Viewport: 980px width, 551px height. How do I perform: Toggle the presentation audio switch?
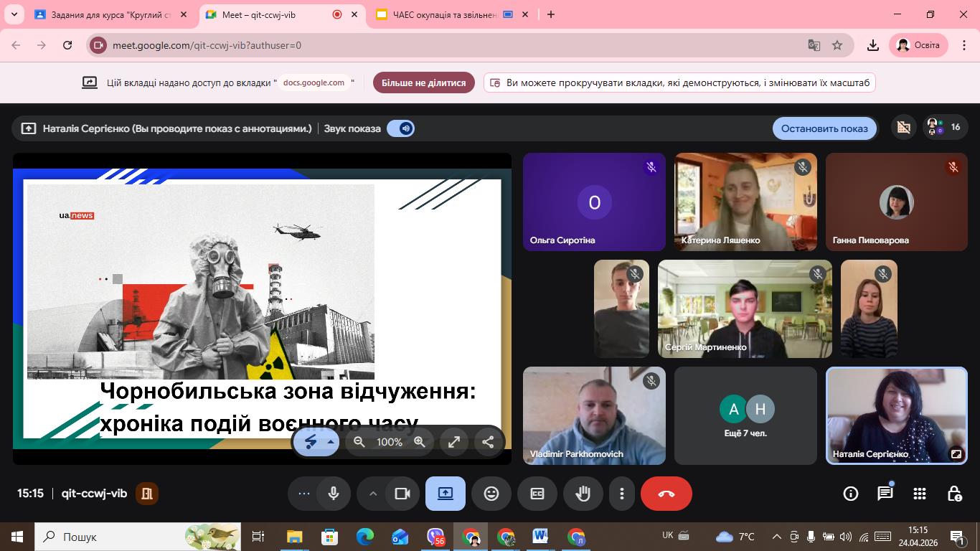pos(400,128)
